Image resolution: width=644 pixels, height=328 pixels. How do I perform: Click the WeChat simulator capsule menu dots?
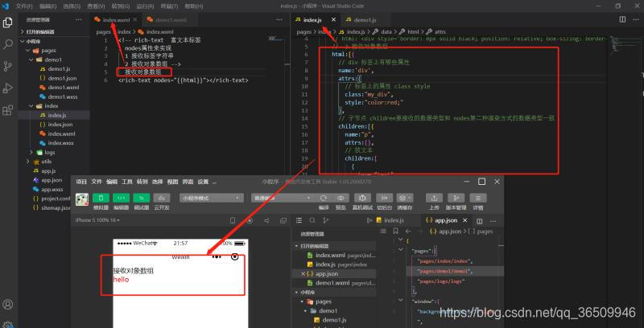coord(217,257)
